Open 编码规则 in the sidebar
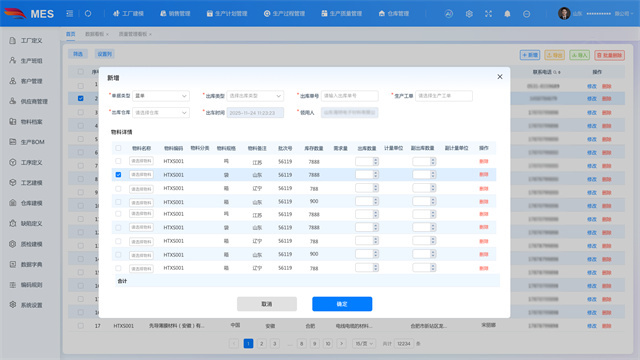This screenshot has width=640, height=360. point(26,285)
